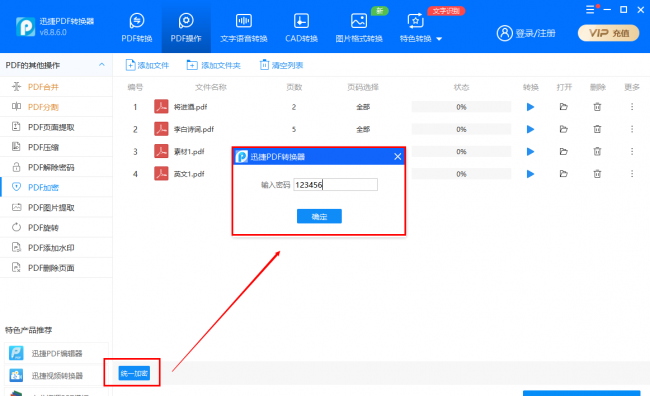
Task: Select PDF图片提取 in sidebar
Action: (x=56, y=207)
